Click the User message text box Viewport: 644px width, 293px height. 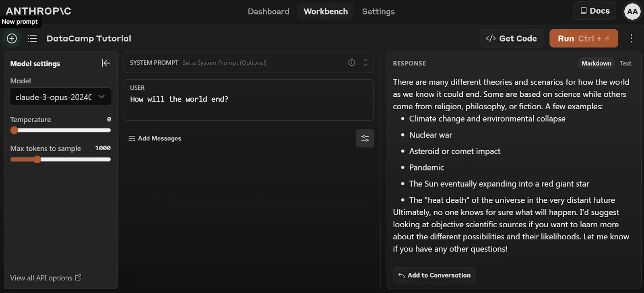[249, 100]
